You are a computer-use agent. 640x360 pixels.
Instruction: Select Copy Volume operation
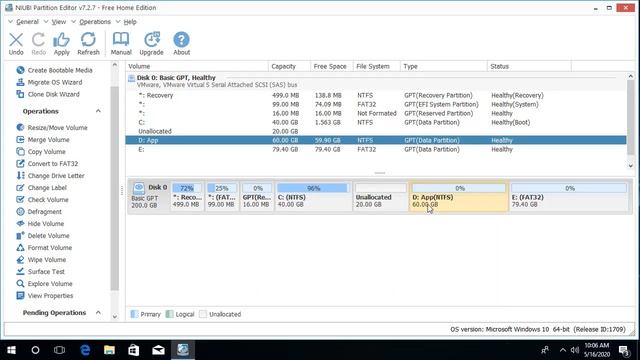41,151
